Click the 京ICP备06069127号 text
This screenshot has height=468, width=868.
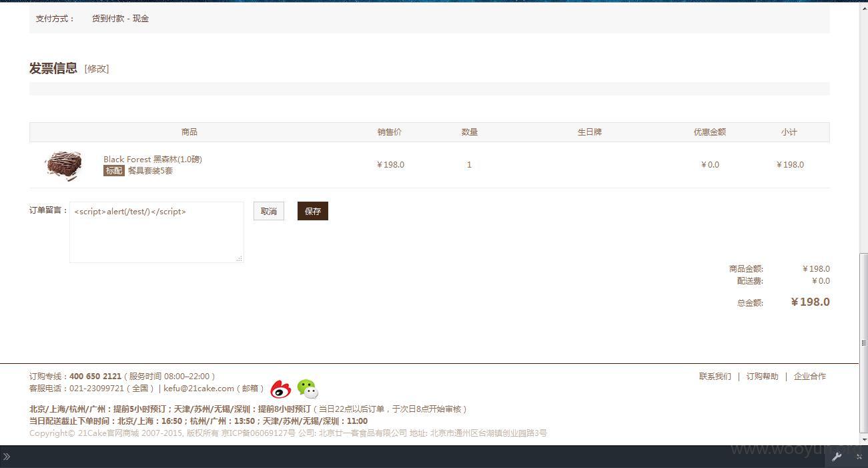[x=258, y=433]
